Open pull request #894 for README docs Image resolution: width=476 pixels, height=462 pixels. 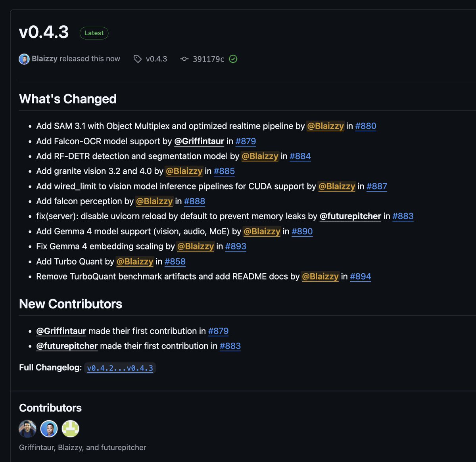(360, 276)
